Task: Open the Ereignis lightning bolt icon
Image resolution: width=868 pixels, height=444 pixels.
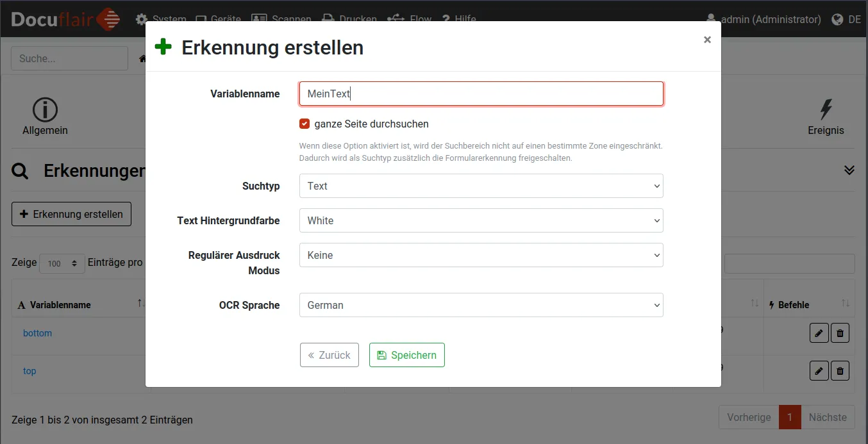Action: (x=826, y=110)
